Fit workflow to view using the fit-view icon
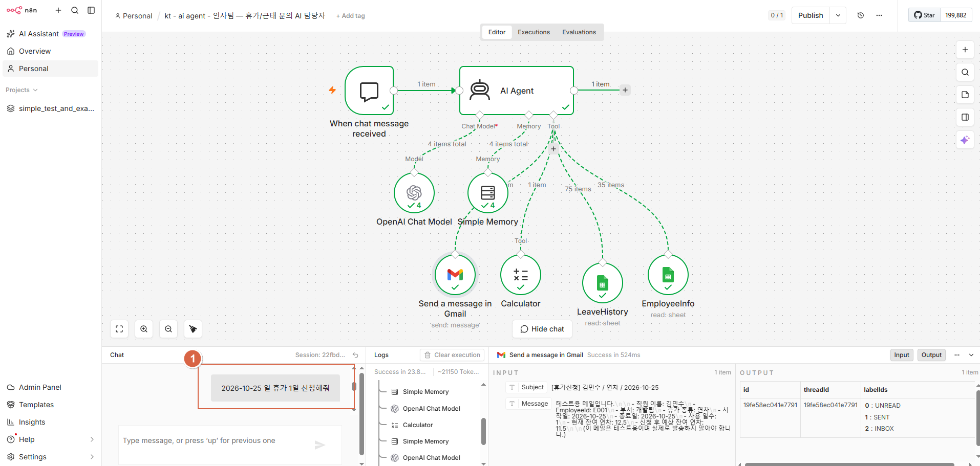 (119, 329)
